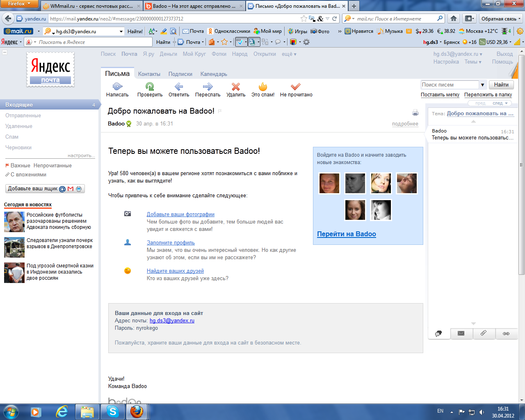
Task: Mark message with Это спам! flame icon
Action: (x=263, y=86)
